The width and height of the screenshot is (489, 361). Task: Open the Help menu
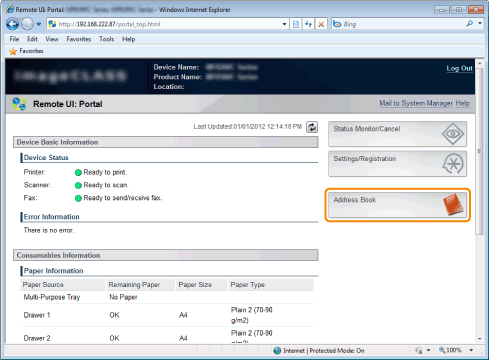tap(128, 39)
